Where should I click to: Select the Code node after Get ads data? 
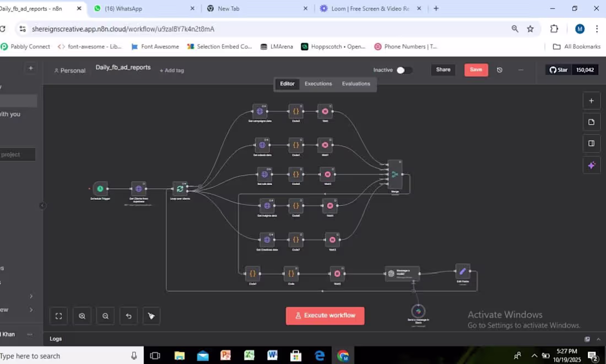(x=296, y=174)
